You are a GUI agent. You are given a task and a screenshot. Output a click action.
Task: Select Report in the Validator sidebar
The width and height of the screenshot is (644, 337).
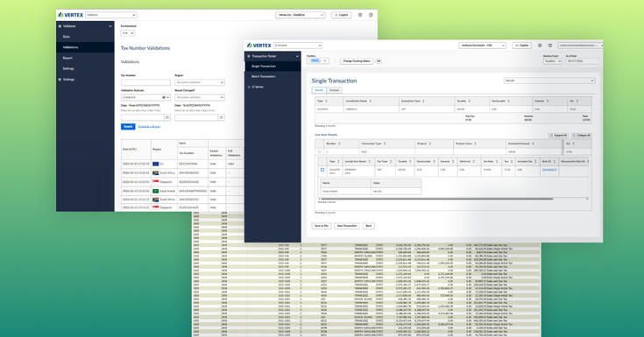(67, 58)
